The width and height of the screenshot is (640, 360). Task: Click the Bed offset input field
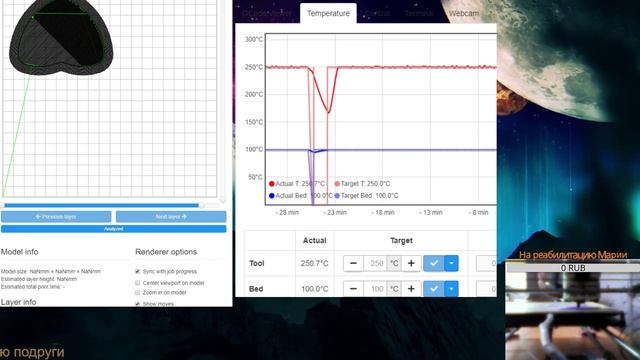pos(486,289)
